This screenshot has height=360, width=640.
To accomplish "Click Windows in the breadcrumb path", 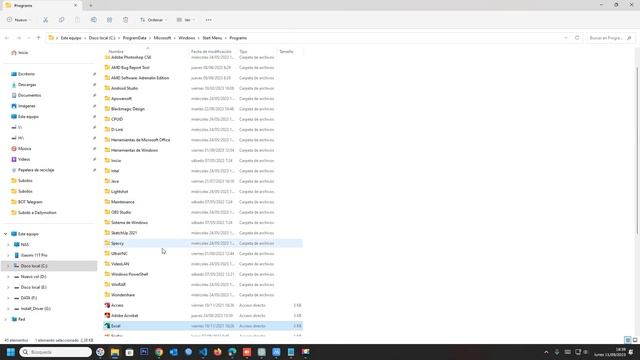I will [x=187, y=38].
